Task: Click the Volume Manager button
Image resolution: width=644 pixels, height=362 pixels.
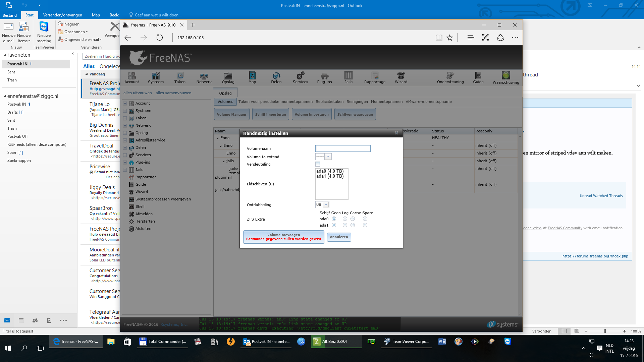Action: [x=231, y=114]
